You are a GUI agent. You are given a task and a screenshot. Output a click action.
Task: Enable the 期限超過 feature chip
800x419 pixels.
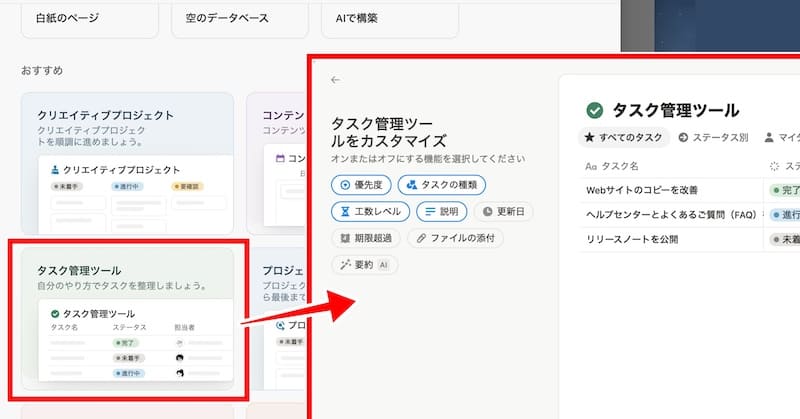(366, 238)
